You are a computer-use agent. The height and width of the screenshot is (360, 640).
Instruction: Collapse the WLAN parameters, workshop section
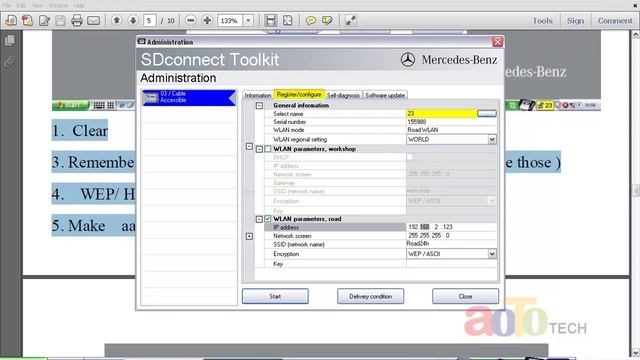[x=259, y=149]
